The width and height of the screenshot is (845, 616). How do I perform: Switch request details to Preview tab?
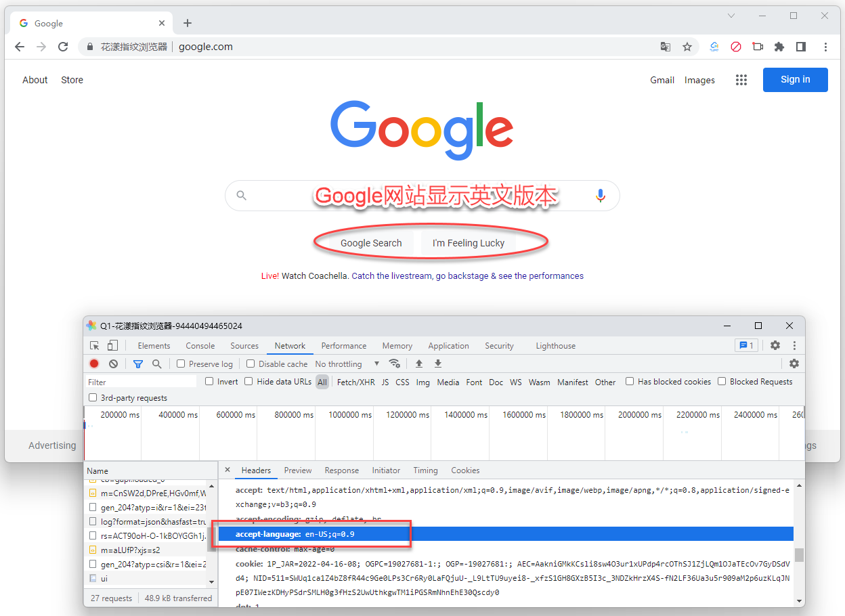(x=298, y=470)
